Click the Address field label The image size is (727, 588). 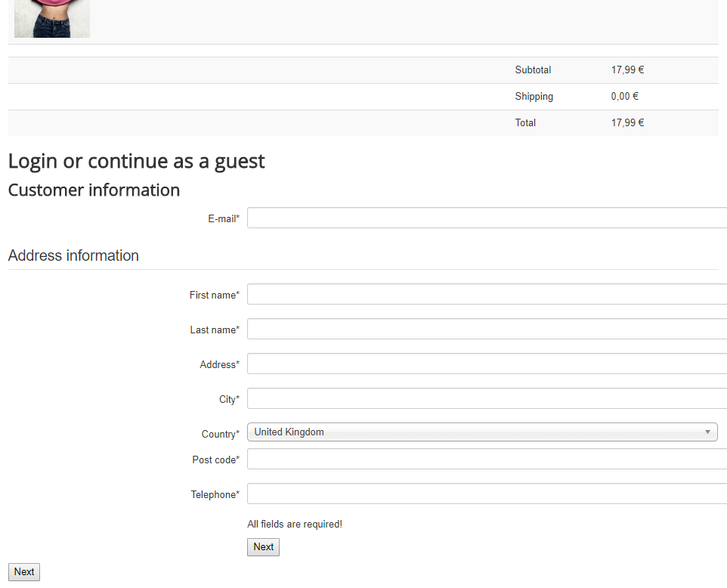(218, 365)
